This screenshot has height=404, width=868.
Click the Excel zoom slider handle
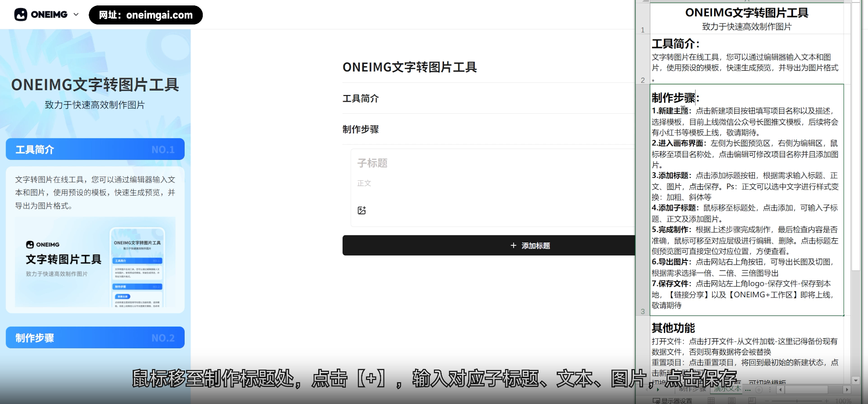(797, 401)
